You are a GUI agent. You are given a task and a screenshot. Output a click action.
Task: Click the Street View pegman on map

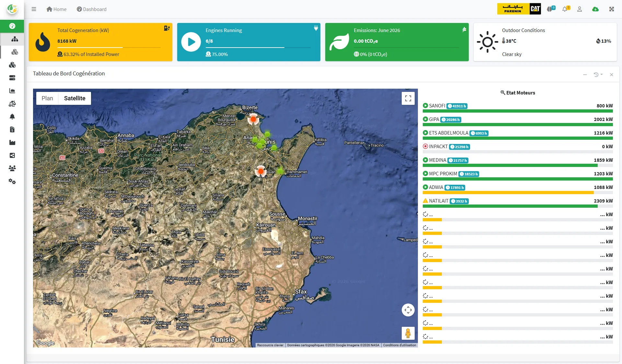coord(408,333)
